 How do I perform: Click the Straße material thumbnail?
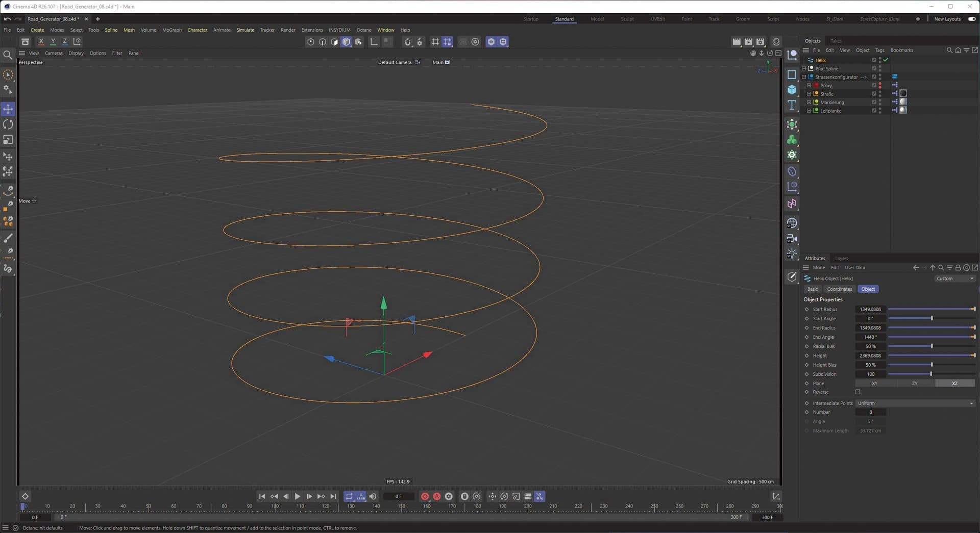coord(903,94)
